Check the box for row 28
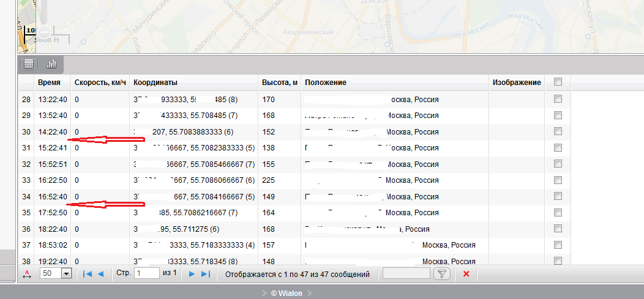 [x=558, y=99]
